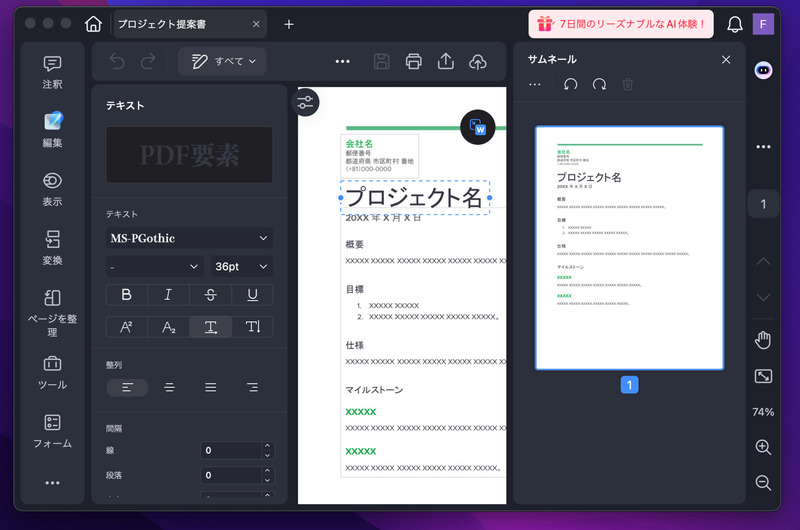This screenshot has width=800, height=530.
Task: Share the document via export icon
Action: [446, 62]
